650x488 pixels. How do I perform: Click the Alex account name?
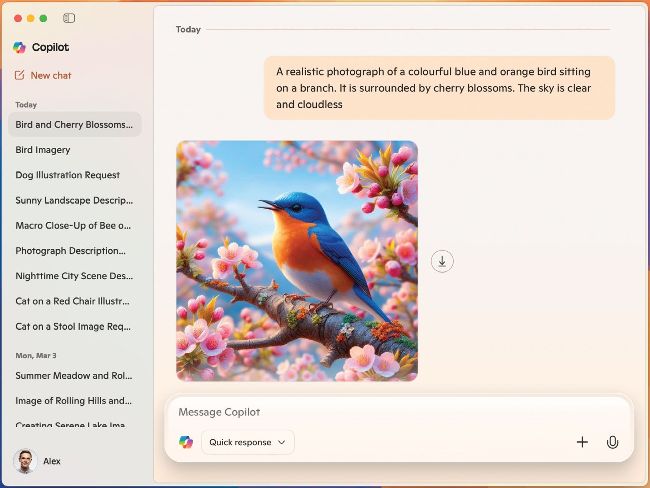click(x=52, y=461)
